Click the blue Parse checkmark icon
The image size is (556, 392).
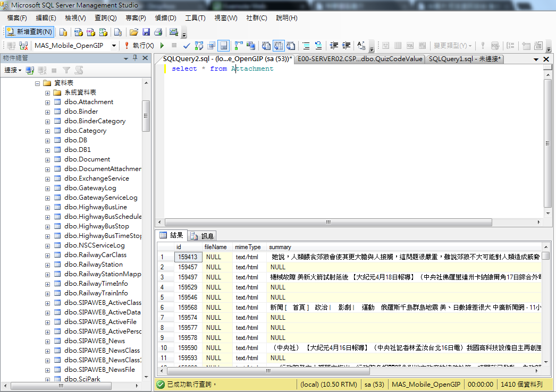point(187,46)
